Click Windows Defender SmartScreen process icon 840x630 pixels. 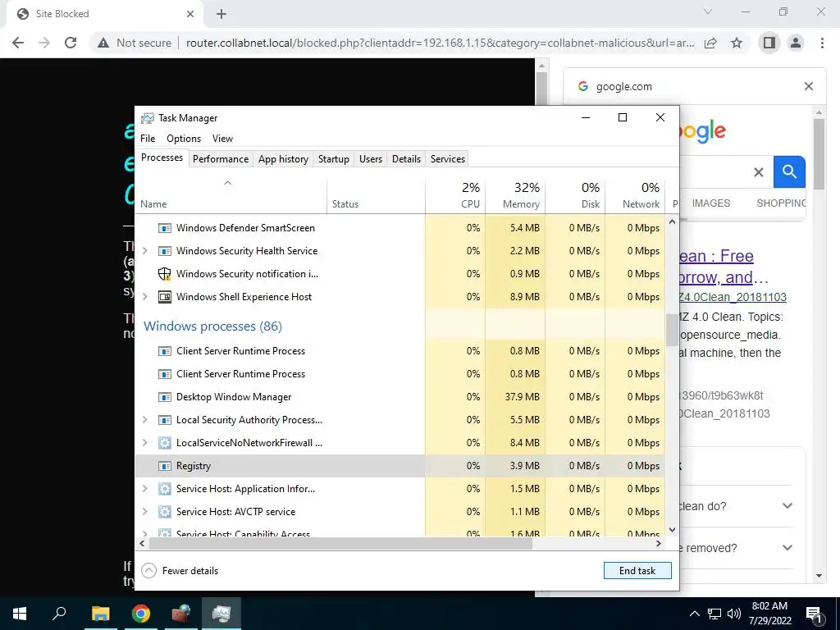[x=164, y=228]
